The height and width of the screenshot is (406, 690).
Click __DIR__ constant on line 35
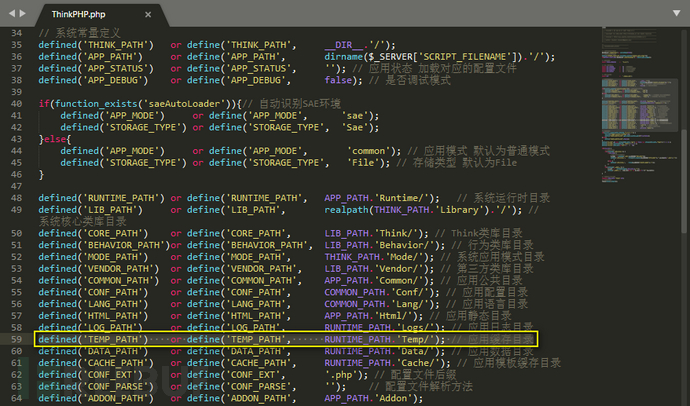[344, 45]
